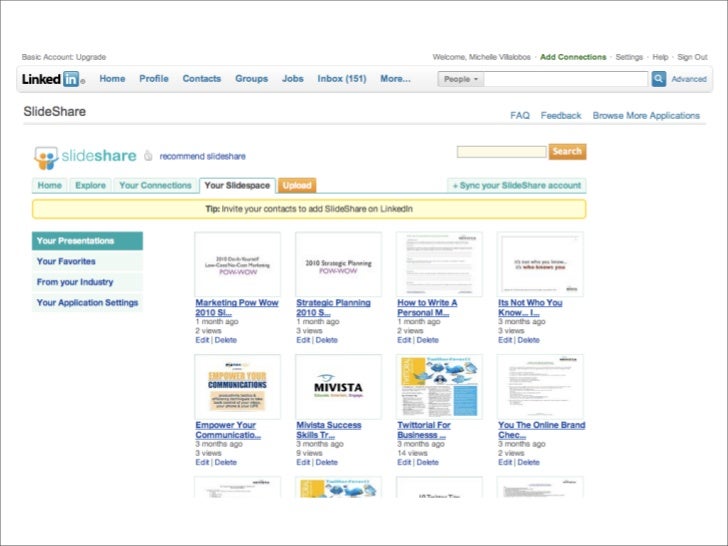Click Edit under Marketing Pow Wow
This screenshot has height=546, width=728.
tap(202, 340)
